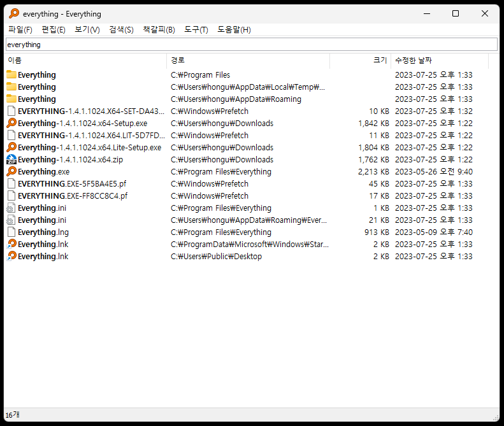
Task: Click path C:\Users\Public\Desktop
Action: pos(217,257)
